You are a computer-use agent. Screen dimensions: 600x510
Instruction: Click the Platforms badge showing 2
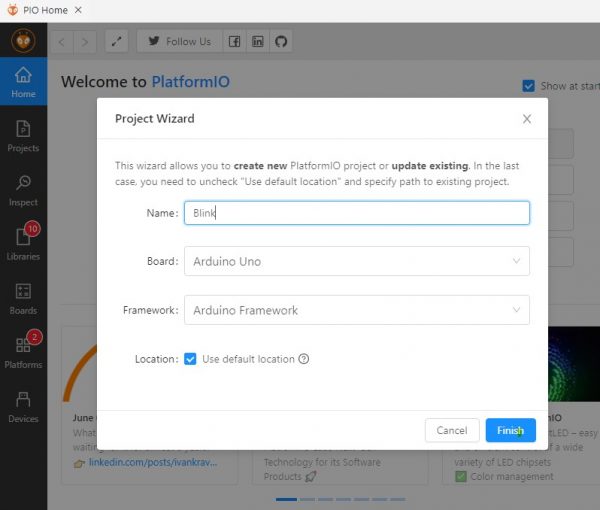pyautogui.click(x=34, y=337)
